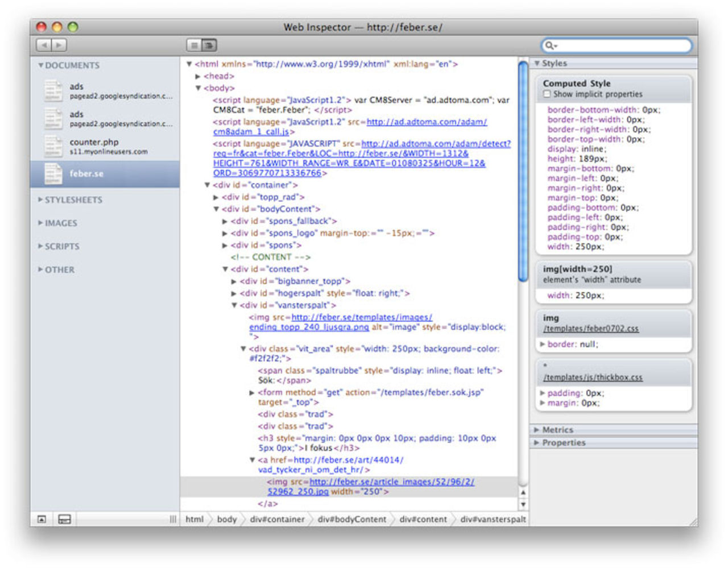This screenshot has height=568, width=728.
Task: Click the DOM tree vertical scrollbar thumb
Action: 523,171
